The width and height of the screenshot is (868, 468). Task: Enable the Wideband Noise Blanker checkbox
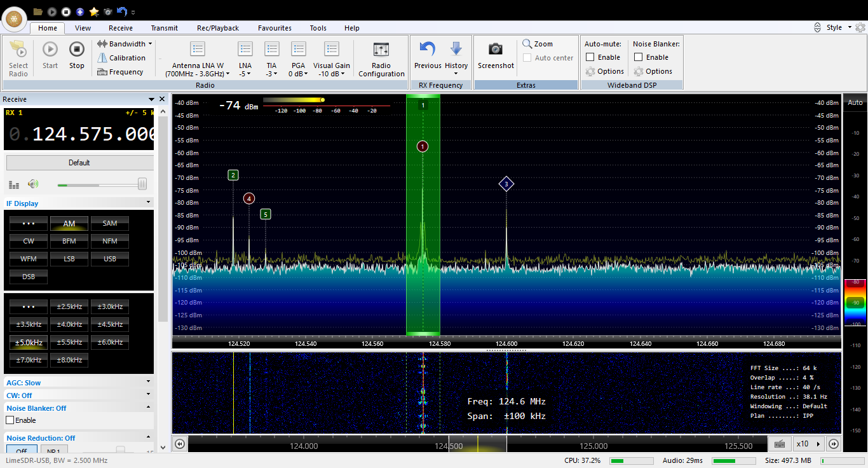click(x=638, y=57)
